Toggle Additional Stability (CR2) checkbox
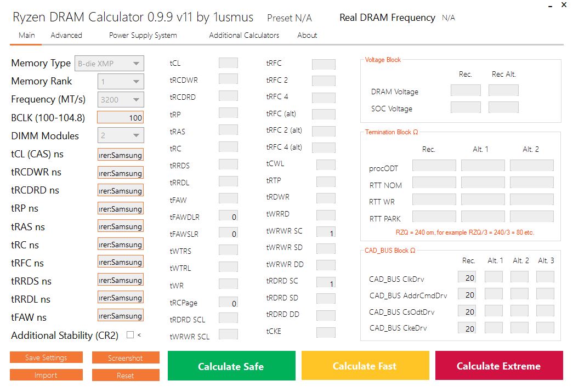 (x=130, y=334)
